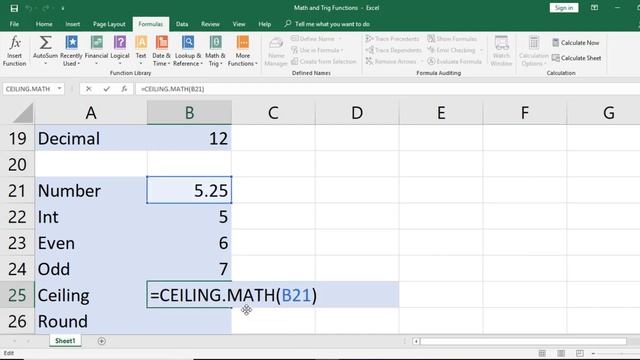Open the Logical functions library
The width and height of the screenshot is (640, 360).
[120, 51]
